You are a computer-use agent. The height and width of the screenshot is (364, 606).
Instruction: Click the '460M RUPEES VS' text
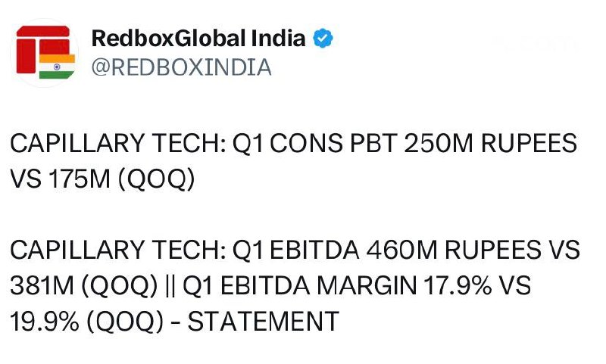pyautogui.click(x=473, y=250)
